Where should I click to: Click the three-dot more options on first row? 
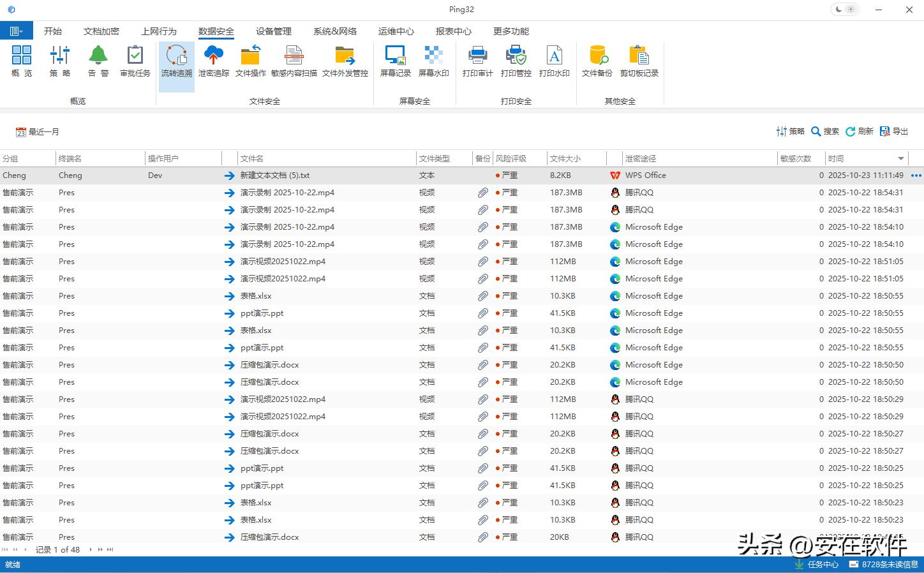[916, 175]
